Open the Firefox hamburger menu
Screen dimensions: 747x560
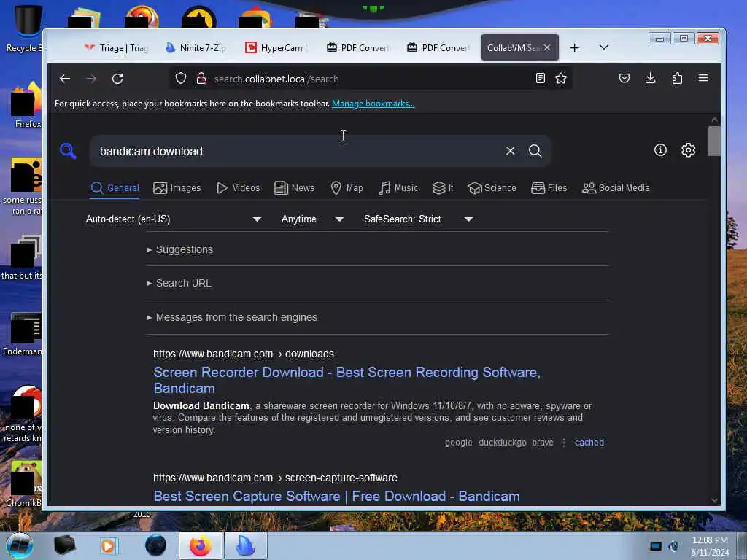703,78
